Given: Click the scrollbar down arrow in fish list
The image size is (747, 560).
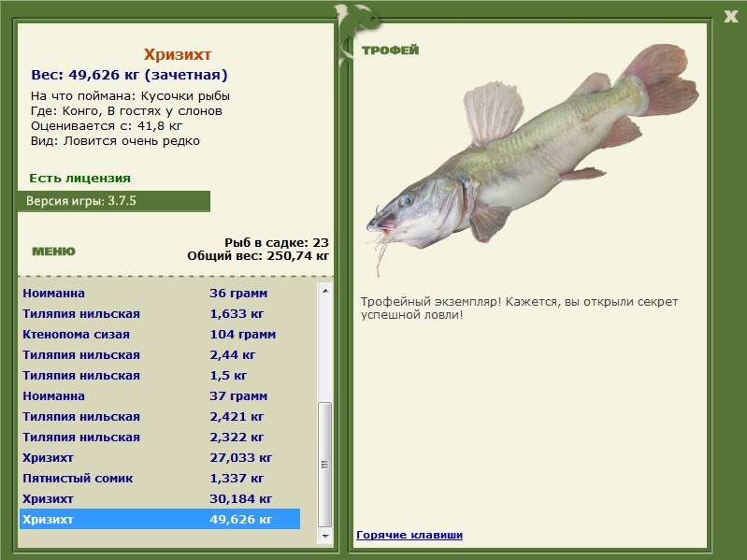Looking at the screenshot, I should [325, 537].
